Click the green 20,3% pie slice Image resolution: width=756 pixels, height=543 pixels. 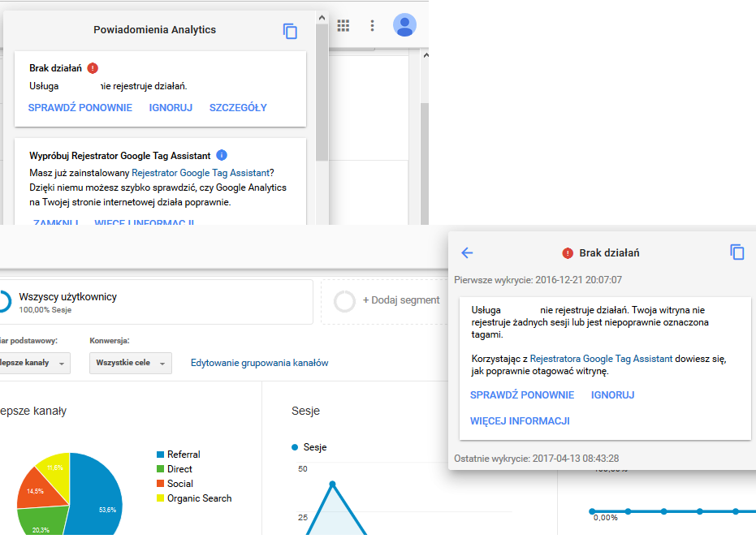click(41, 523)
